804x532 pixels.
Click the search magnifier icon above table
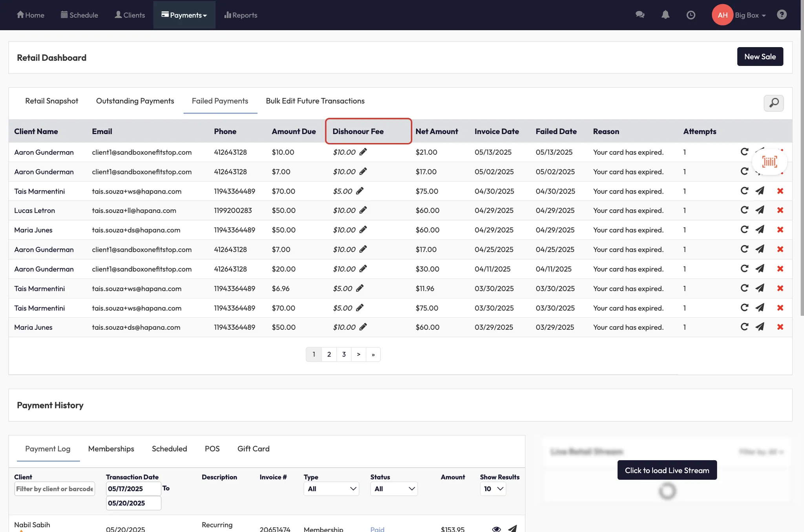773,103
